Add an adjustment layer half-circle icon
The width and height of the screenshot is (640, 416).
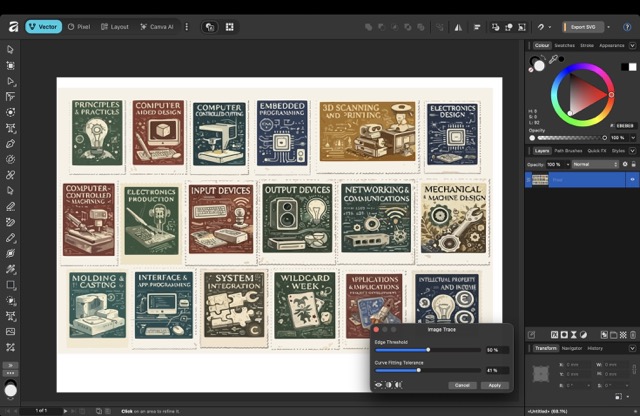584,335
